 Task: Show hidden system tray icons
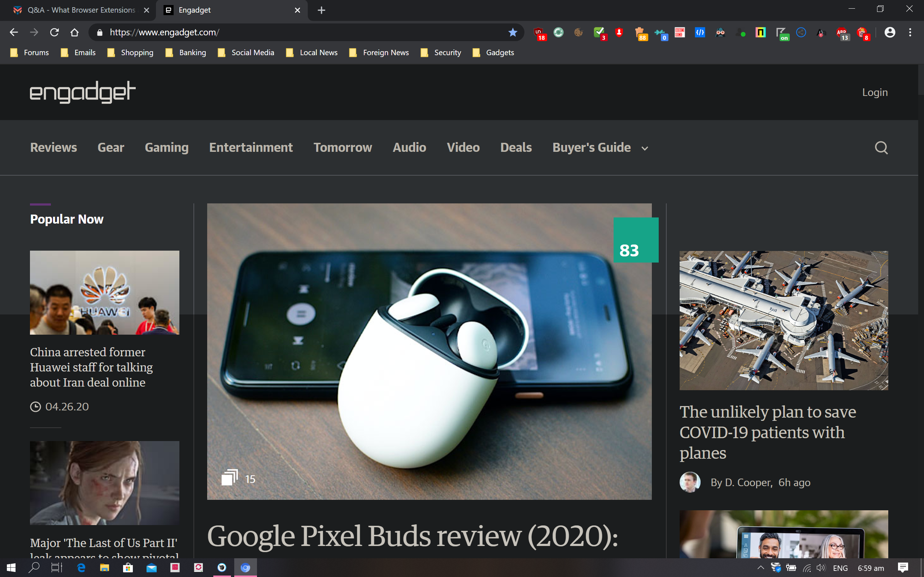coord(760,568)
